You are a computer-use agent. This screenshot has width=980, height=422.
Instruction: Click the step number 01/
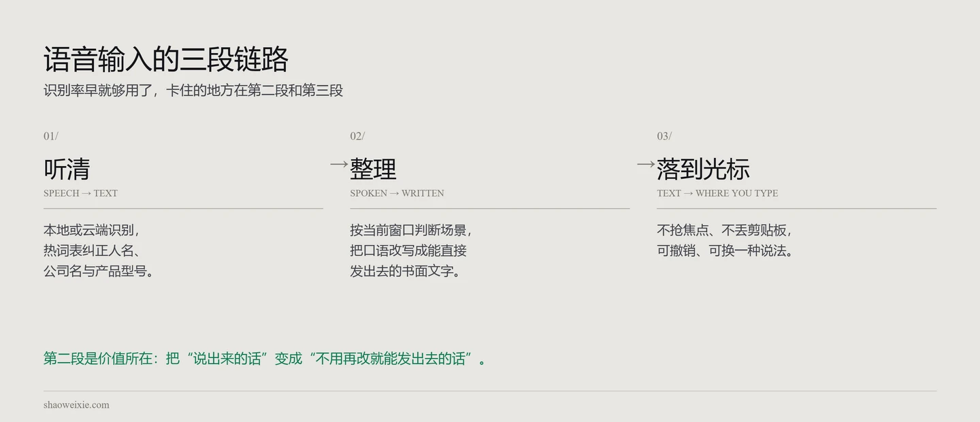coord(51,136)
